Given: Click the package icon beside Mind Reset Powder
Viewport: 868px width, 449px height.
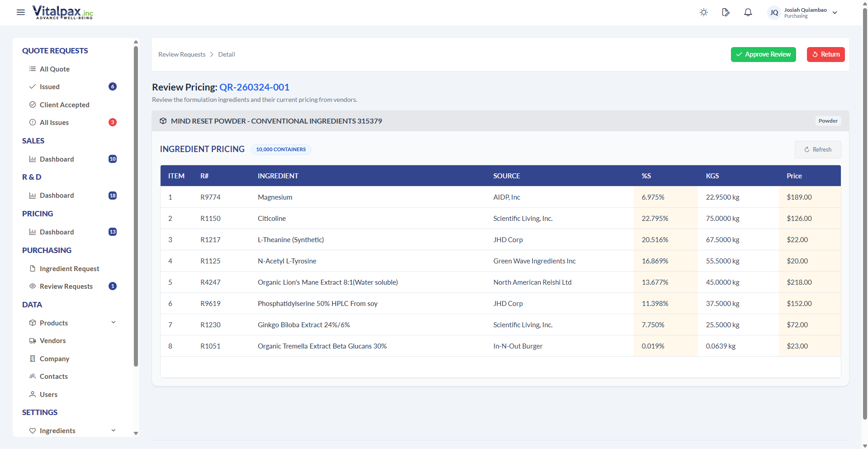Looking at the screenshot, I should click(x=163, y=121).
